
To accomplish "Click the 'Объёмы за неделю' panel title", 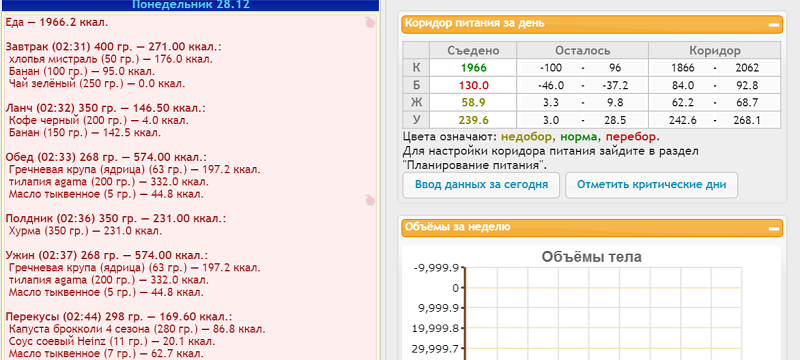I will click(x=458, y=227).
